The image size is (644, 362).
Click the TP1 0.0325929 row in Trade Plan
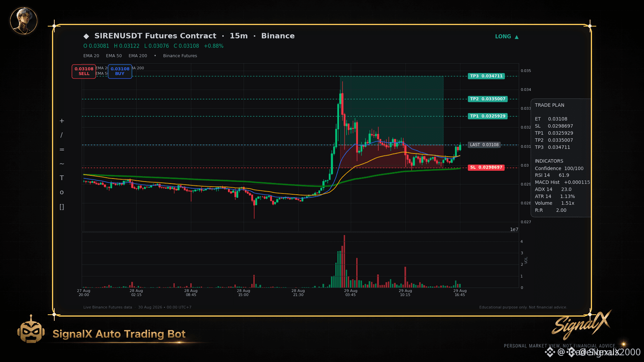tap(554, 133)
